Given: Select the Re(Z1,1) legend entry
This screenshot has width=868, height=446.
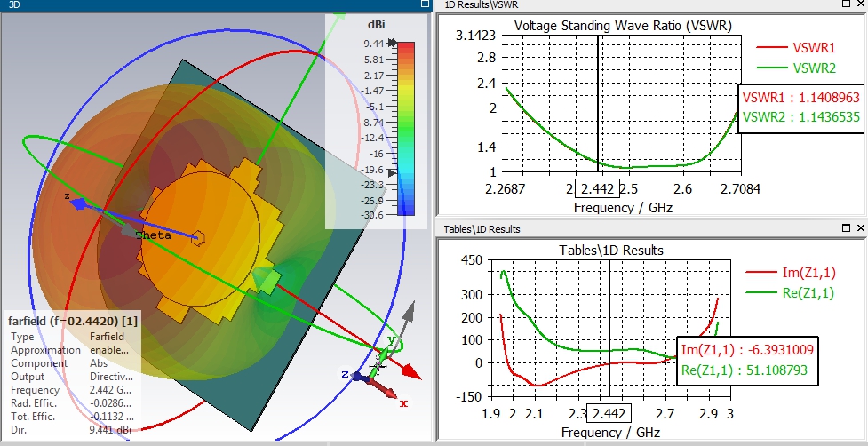Looking at the screenshot, I should [x=791, y=292].
